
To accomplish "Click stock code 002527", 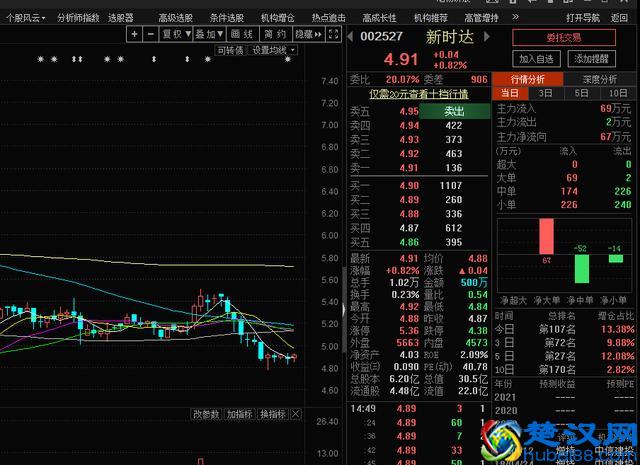I will [382, 37].
